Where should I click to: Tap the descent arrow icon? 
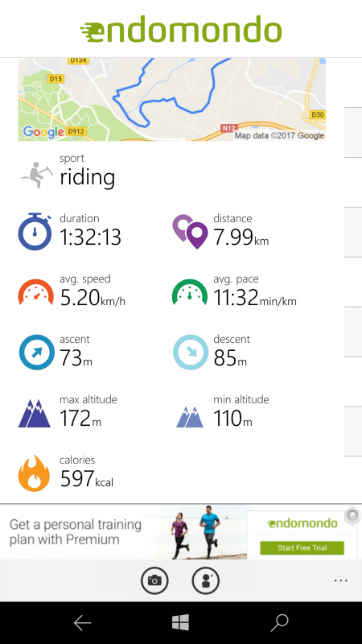[x=191, y=353]
